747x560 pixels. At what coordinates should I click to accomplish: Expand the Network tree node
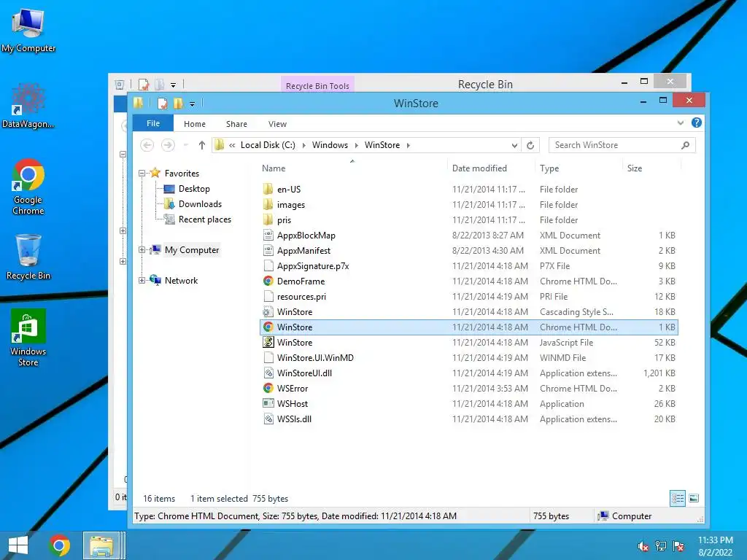pyautogui.click(x=142, y=281)
